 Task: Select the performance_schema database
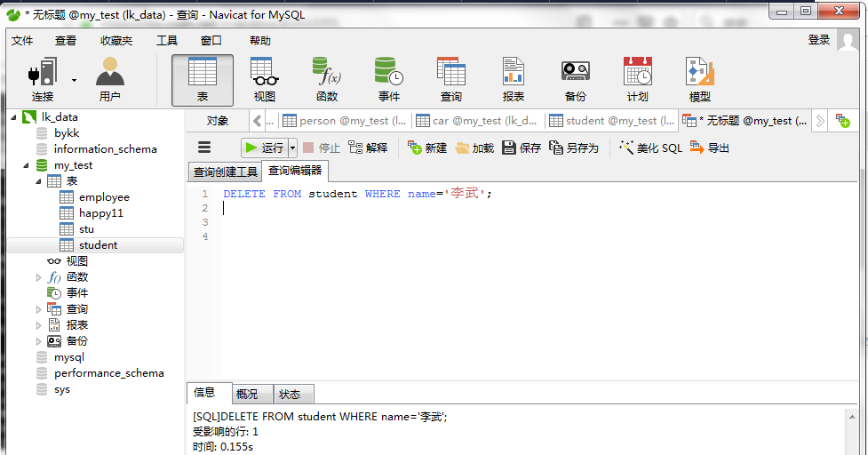(109, 373)
